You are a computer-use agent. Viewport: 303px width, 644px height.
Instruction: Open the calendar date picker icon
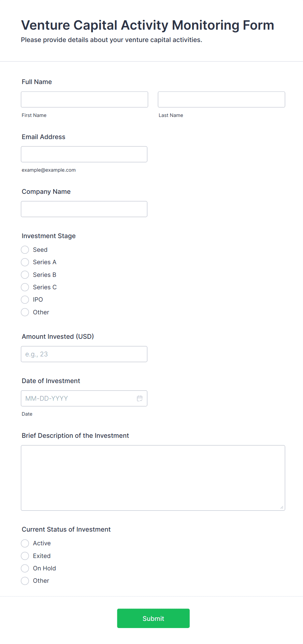point(140,398)
